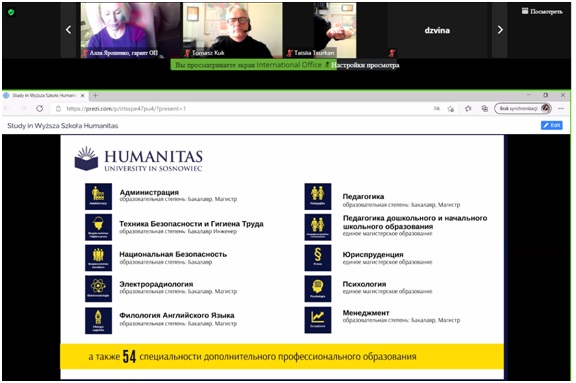This screenshot has width=576, height=383.
Task: Click the Педагогика program icon
Action: [318, 196]
